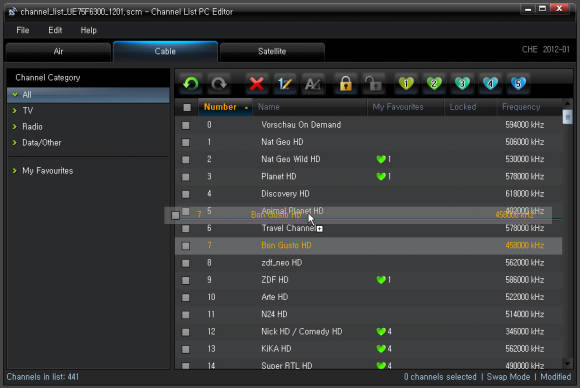Expand the Radio category
The width and height of the screenshot is (580, 388).
point(15,126)
